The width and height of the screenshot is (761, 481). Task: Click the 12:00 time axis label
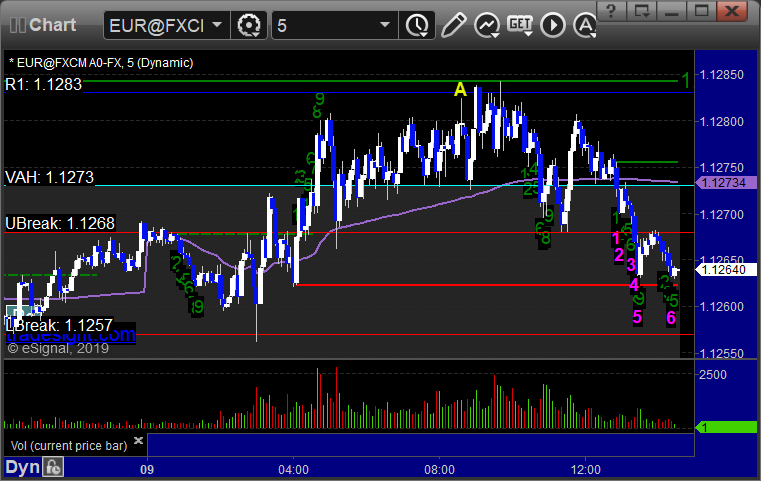coord(585,469)
